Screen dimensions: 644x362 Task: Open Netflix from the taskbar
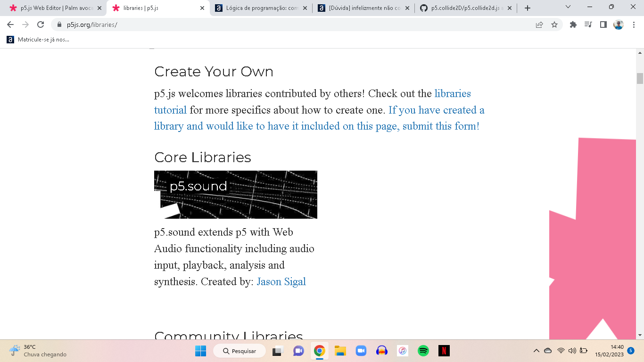tap(444, 351)
